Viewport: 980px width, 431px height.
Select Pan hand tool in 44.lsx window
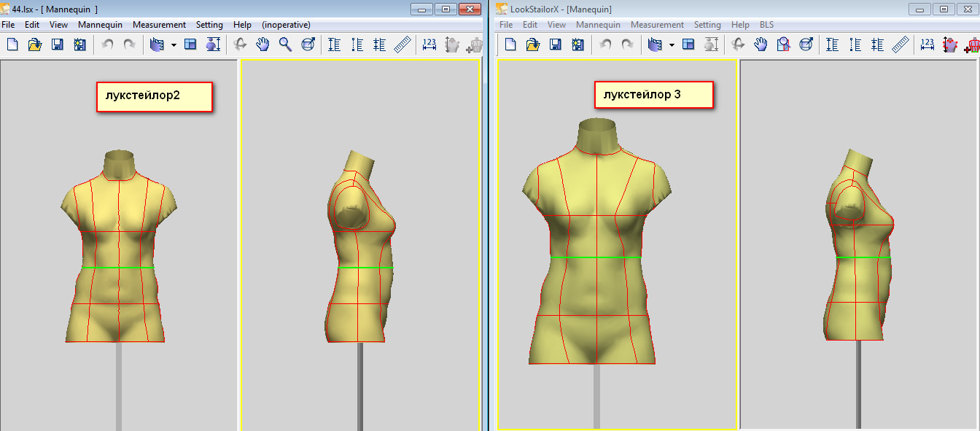pos(262,44)
